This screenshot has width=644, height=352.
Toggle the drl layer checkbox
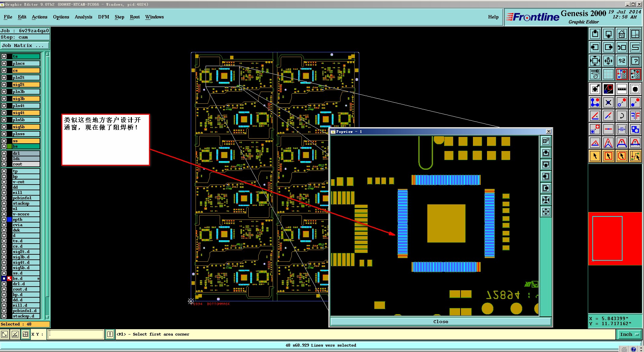pos(4,153)
